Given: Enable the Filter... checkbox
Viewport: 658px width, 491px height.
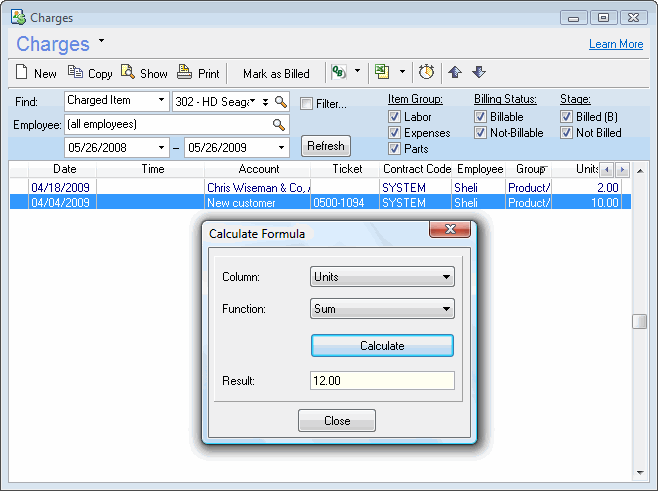Looking at the screenshot, I should pos(307,104).
